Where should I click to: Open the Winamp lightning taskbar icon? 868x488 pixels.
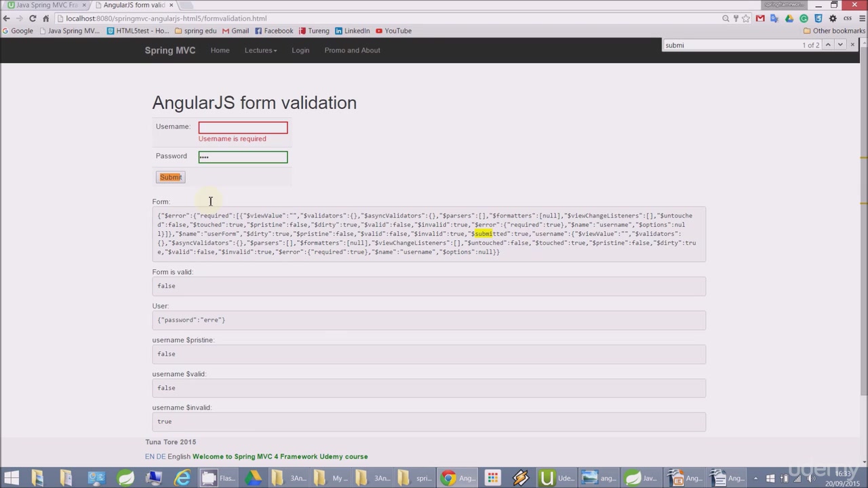pyautogui.click(x=520, y=478)
